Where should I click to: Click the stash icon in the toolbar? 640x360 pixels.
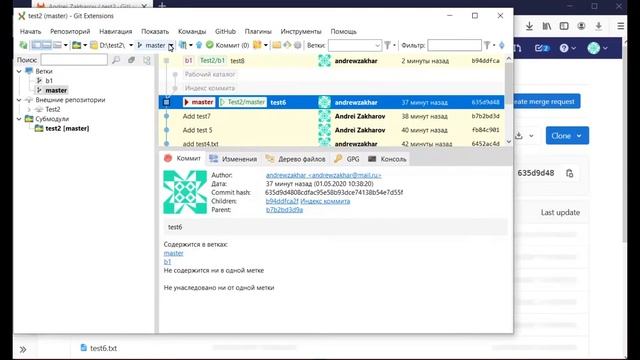click(257, 45)
